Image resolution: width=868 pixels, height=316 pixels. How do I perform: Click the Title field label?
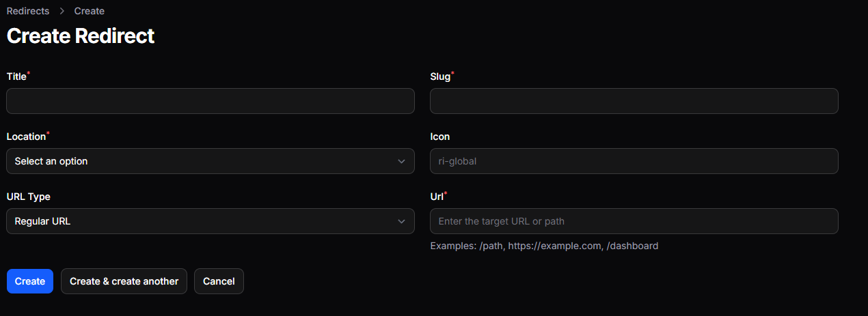pyautogui.click(x=16, y=76)
